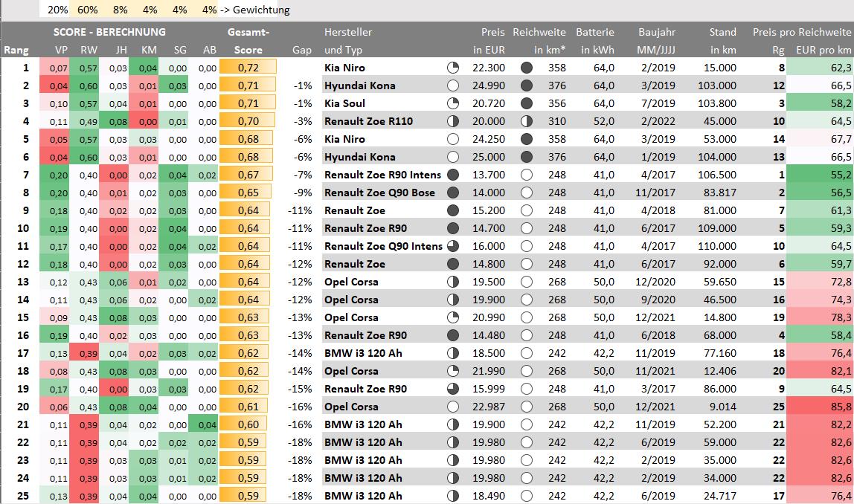Click the 'Renault Zoe Q90 Intens' cell

383,246
